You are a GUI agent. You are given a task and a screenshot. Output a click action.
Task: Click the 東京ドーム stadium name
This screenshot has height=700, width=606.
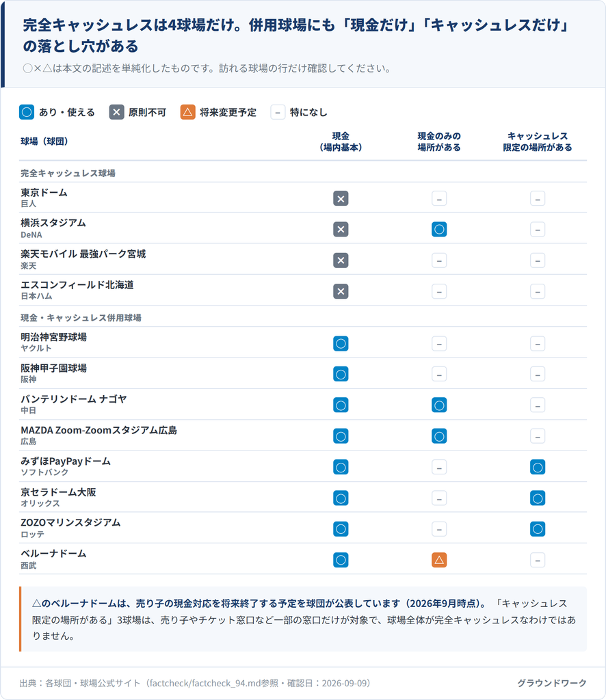[44, 193]
